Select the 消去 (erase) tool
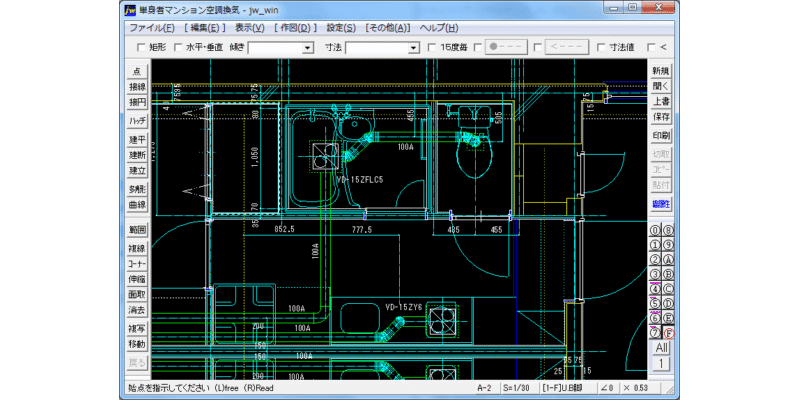 click(137, 310)
